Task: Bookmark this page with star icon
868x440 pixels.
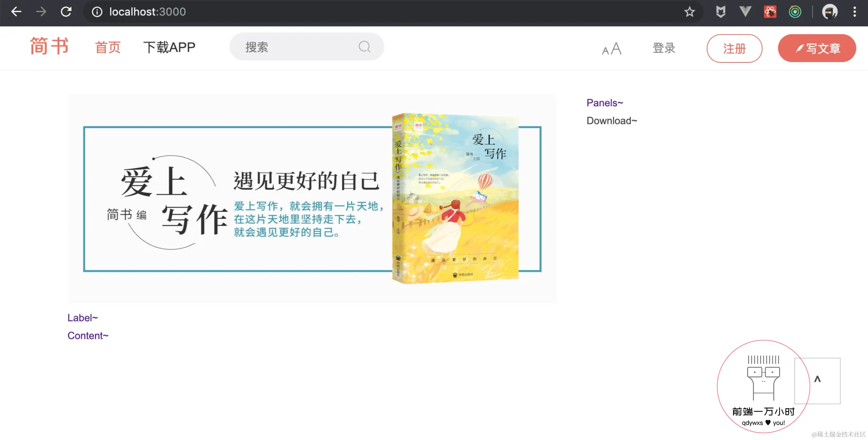Action: [689, 12]
